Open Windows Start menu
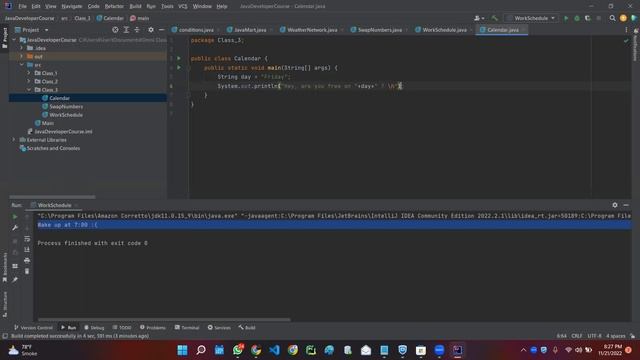The width and height of the screenshot is (640, 360). tap(182, 350)
